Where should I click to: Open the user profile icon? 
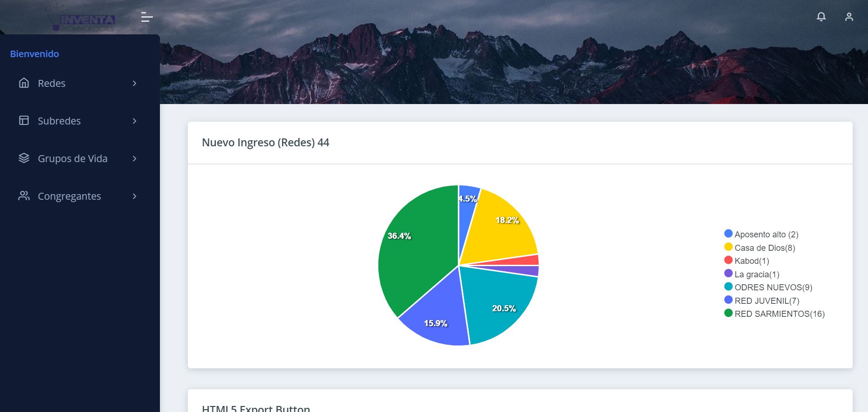tap(848, 17)
